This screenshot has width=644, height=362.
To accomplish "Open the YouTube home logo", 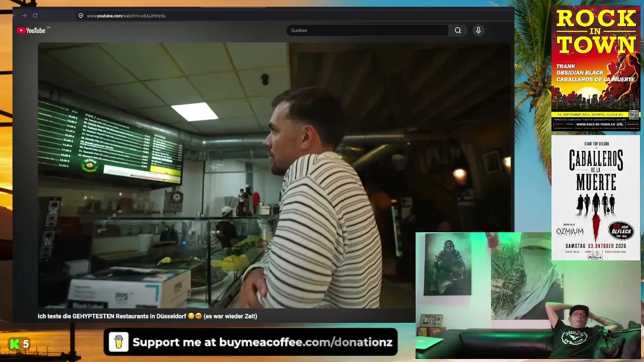I will (x=31, y=30).
